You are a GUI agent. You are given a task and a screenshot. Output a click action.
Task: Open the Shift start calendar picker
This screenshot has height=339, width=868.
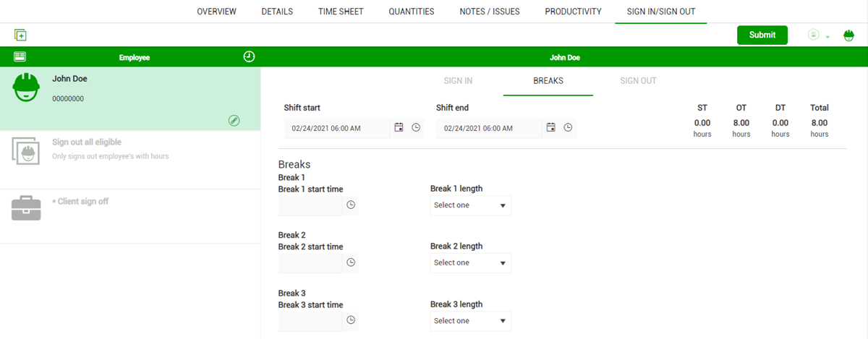399,127
